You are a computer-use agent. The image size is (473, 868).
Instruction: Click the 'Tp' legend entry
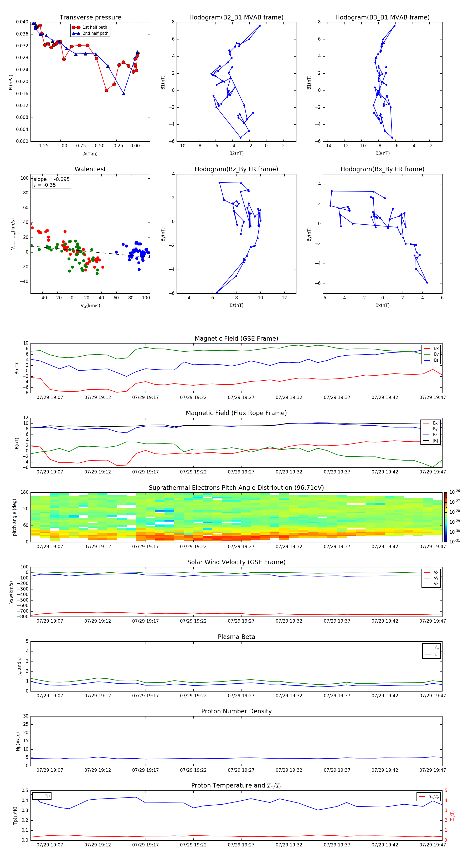(42, 796)
